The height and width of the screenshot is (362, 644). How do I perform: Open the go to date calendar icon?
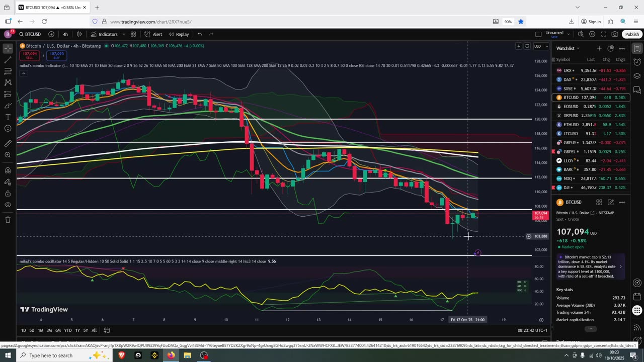click(x=107, y=330)
